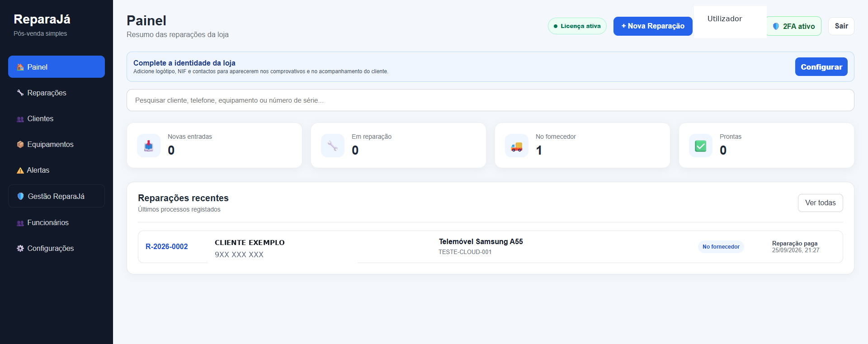Click the people icon beside Funcionários

[x=20, y=223]
